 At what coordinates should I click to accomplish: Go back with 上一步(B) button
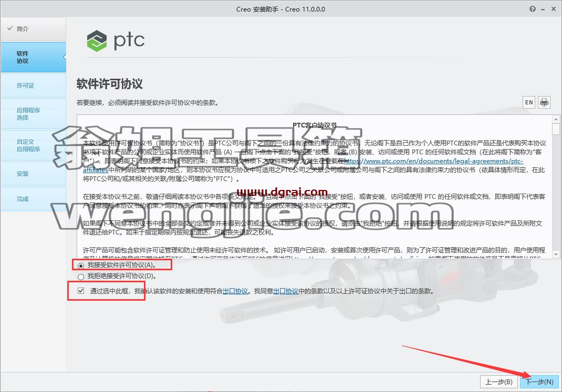[498, 382]
